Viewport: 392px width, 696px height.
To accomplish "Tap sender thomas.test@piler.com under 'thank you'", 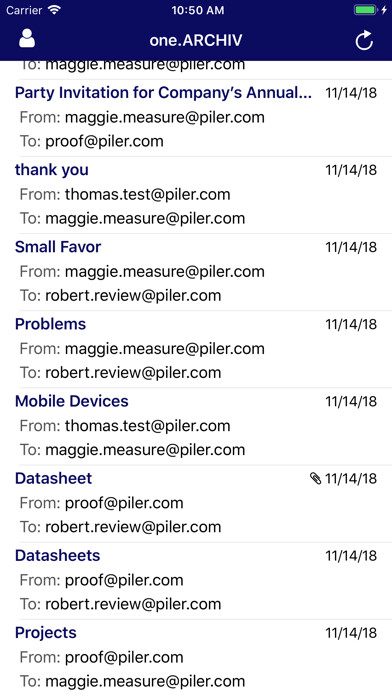I will pos(147,194).
